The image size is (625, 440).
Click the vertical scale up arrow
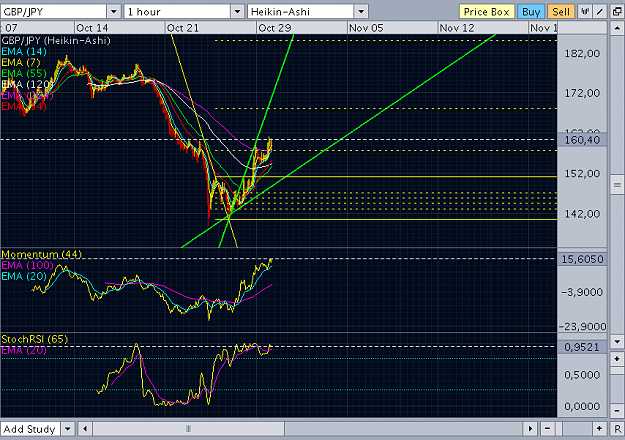617,28
